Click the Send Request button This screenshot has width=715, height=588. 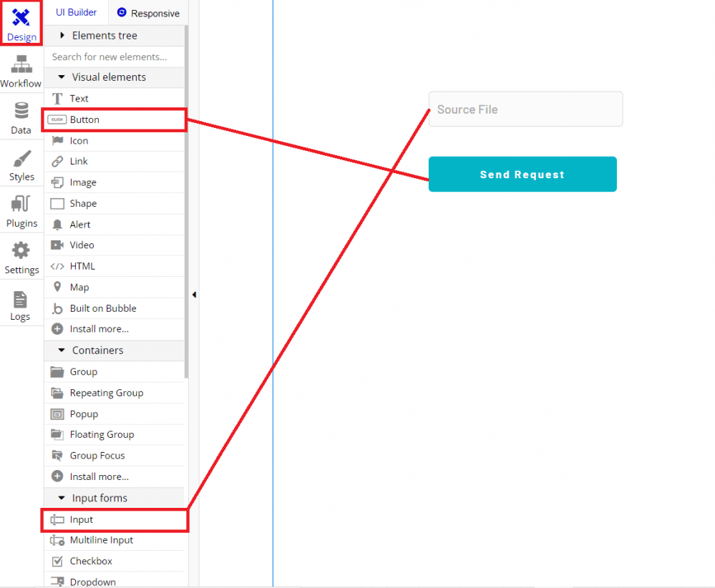[522, 175]
